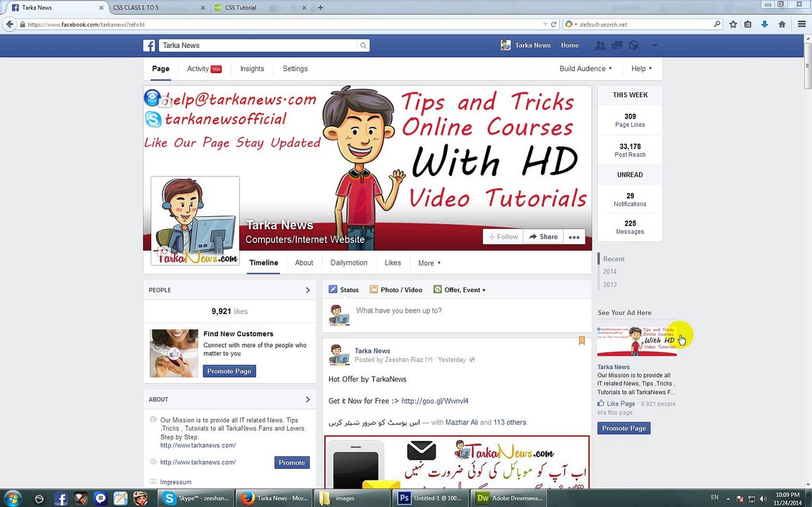Click Firefox back arrow button

[x=9, y=24]
